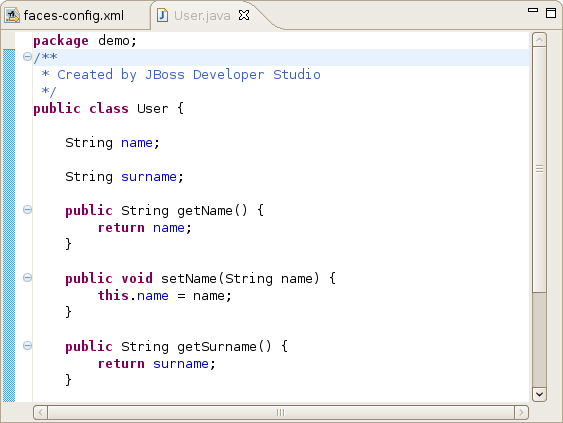Collapse the Javadoc comment block
Viewport: 563px width, 423px height.
27,56
